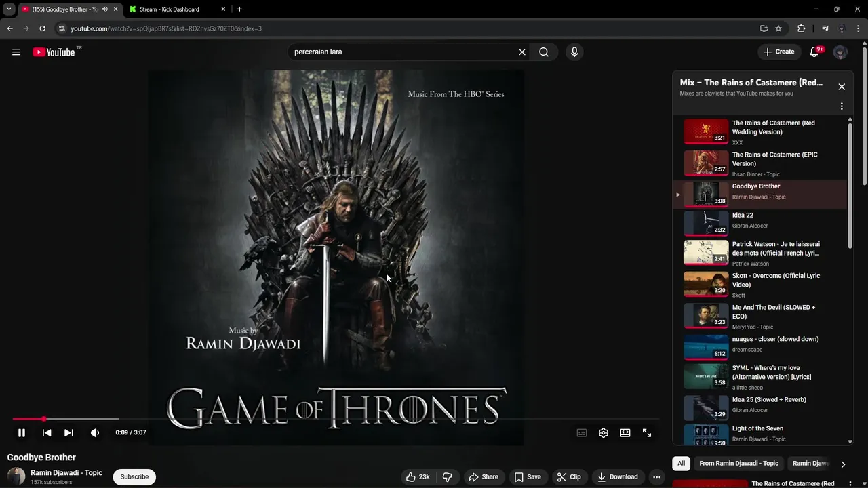Mute tab via speaker icon on tab

tap(104, 9)
